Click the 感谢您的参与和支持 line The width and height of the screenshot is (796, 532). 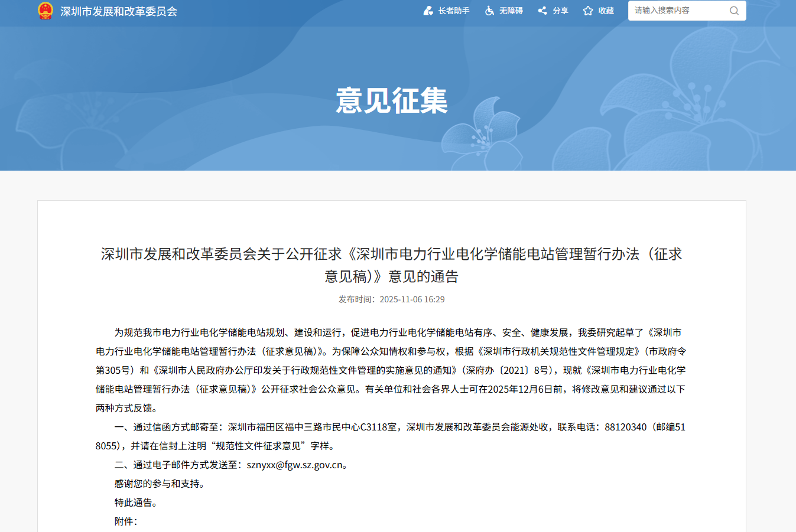click(160, 484)
